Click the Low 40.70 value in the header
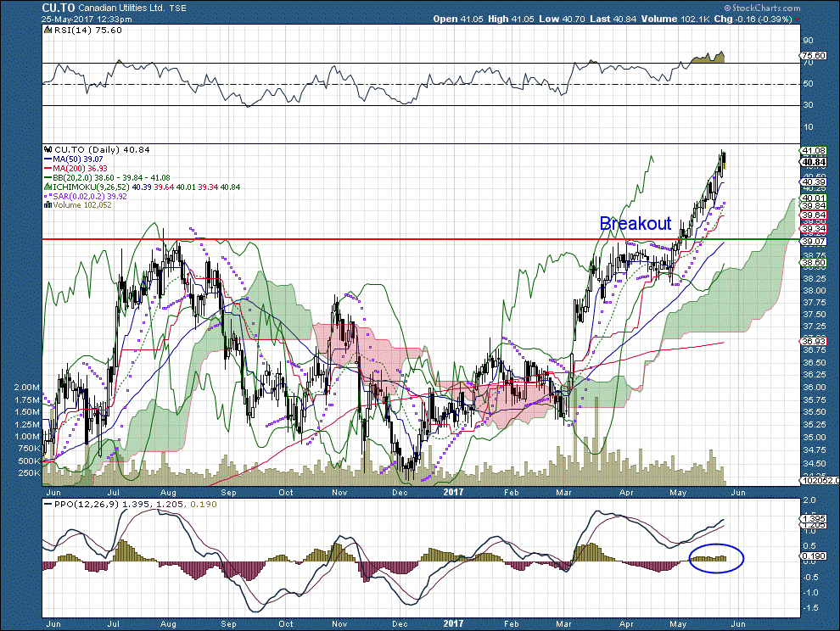This screenshot has width=840, height=631. (x=562, y=19)
